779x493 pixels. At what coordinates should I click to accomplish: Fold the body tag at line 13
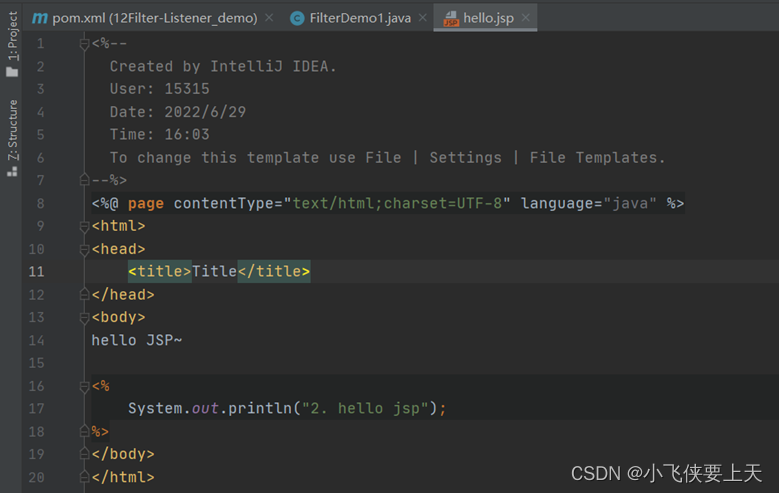pos(84,318)
